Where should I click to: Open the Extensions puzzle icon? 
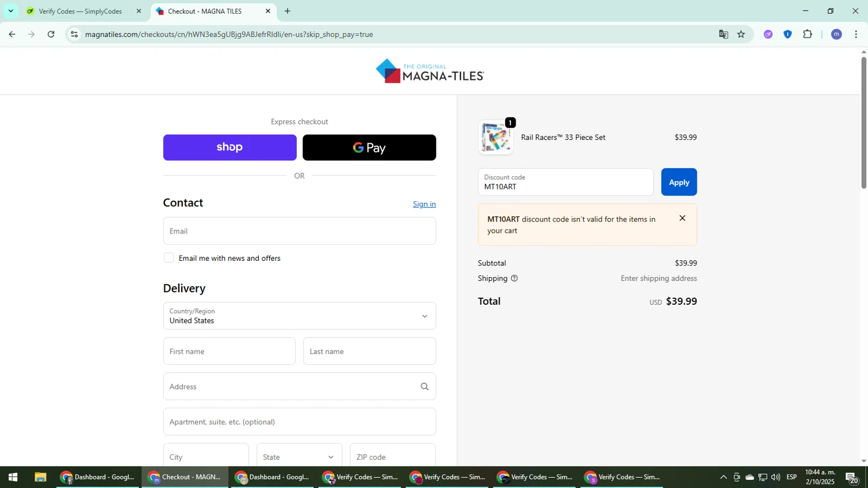(x=808, y=34)
